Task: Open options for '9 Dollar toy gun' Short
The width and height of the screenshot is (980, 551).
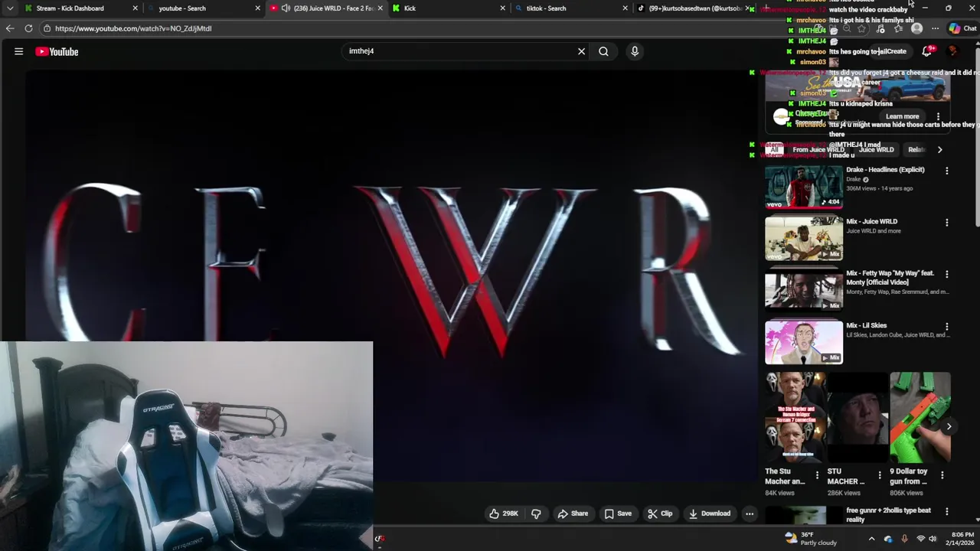Action: (x=942, y=475)
